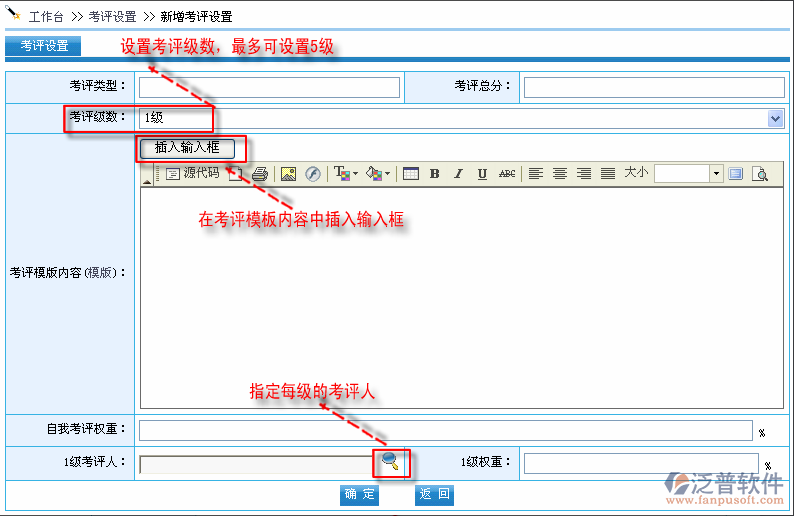
Task: Click the 1级考评人 text field
Action: (257, 464)
